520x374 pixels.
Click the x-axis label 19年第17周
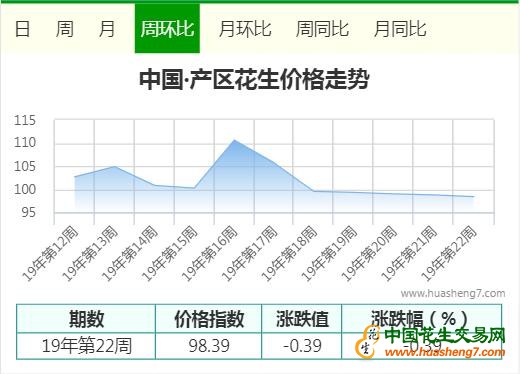point(250,253)
